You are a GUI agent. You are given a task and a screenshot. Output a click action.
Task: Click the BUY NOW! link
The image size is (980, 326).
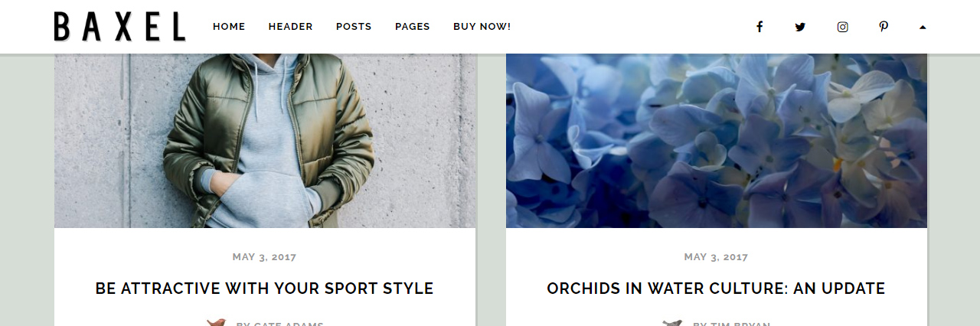pyautogui.click(x=482, y=27)
